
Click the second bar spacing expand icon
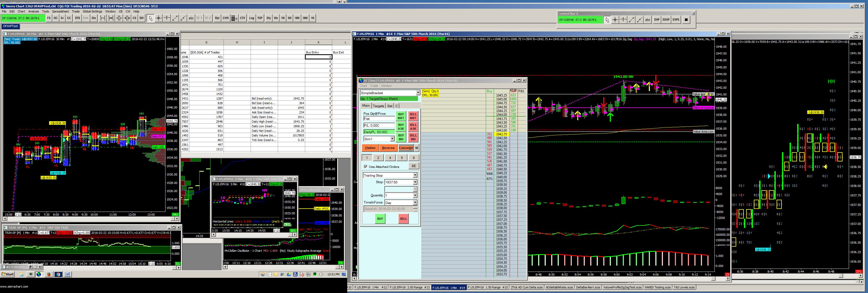tap(111, 18)
